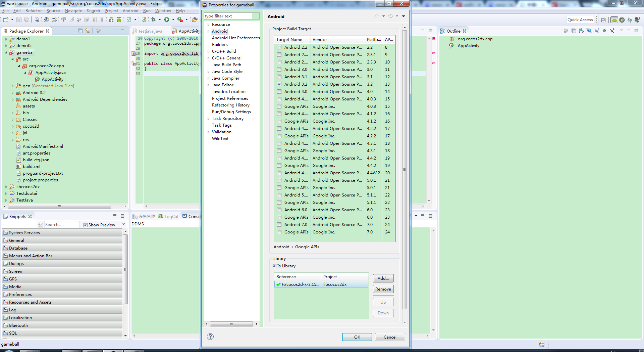
Task: Toggle the Is Library checkbox
Action: tap(274, 266)
